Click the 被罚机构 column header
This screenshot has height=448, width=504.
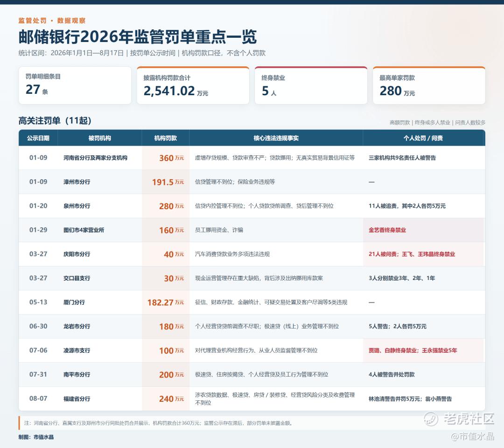(x=100, y=138)
